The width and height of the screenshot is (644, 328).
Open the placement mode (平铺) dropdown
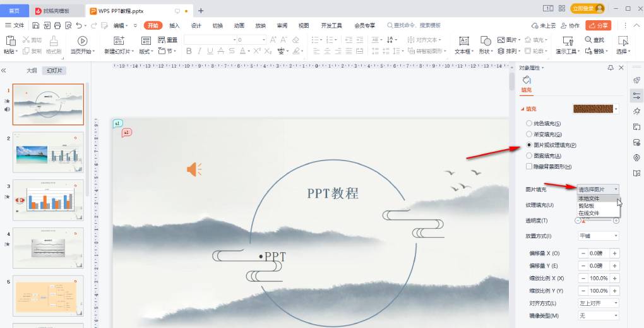[x=598, y=236]
